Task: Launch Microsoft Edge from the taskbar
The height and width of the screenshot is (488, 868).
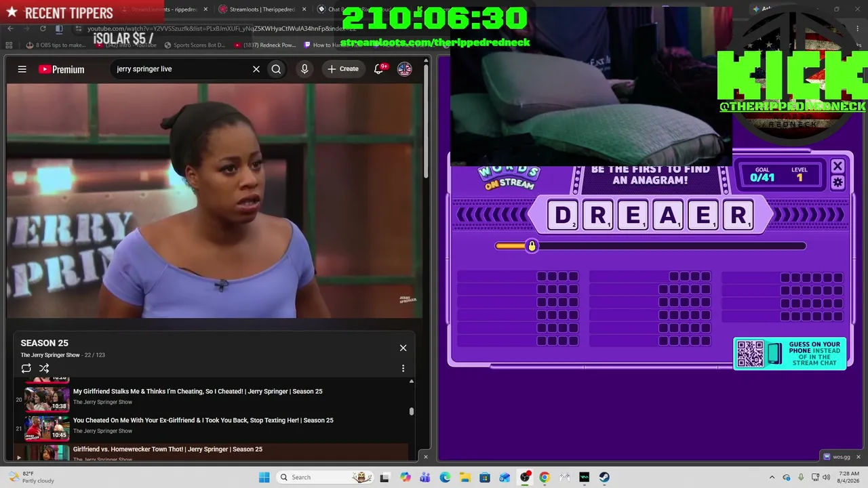Action: [x=445, y=477]
